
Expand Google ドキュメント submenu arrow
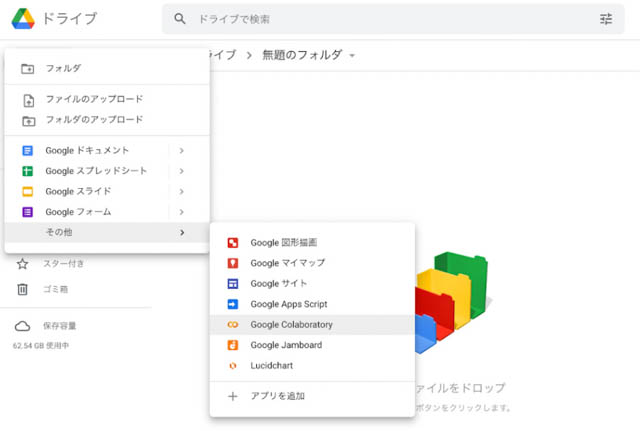(x=182, y=151)
